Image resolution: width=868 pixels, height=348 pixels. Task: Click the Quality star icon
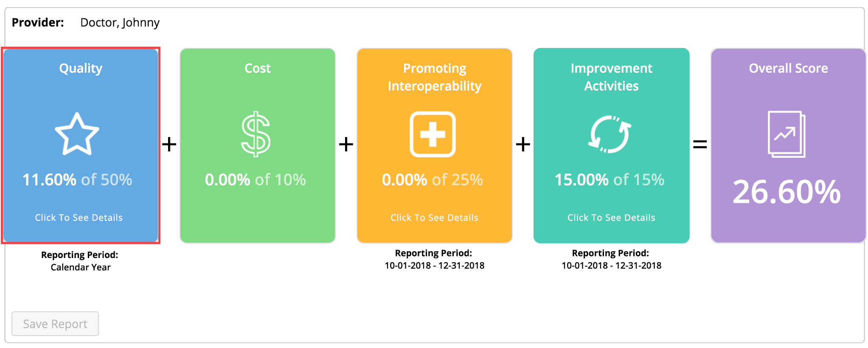click(x=77, y=134)
